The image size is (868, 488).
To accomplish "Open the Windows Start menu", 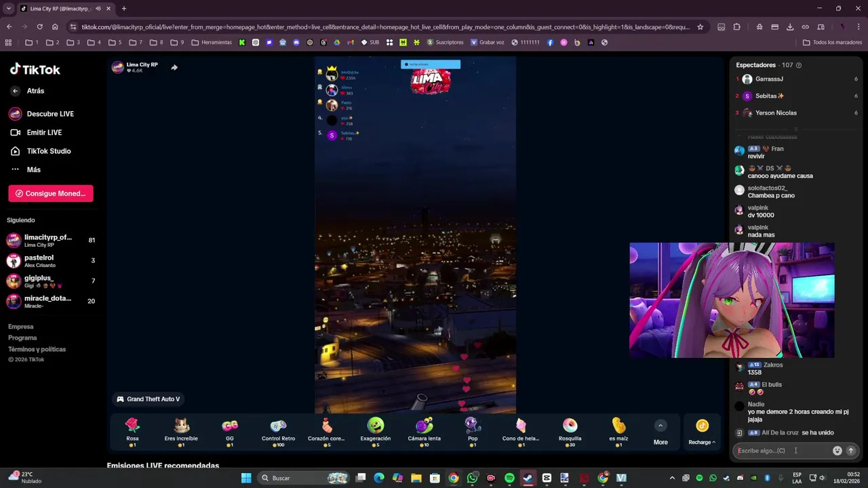I will (x=246, y=478).
